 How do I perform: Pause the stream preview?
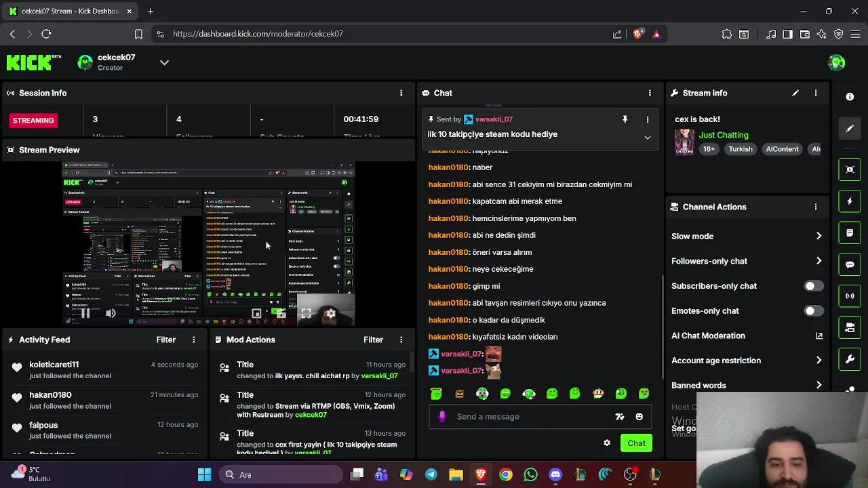point(85,313)
